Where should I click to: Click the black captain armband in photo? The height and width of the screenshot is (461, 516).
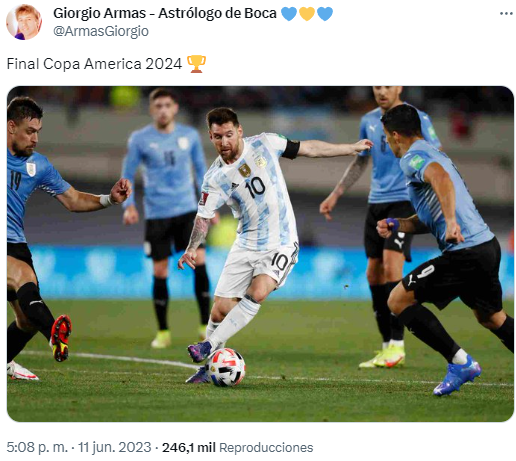(291, 149)
